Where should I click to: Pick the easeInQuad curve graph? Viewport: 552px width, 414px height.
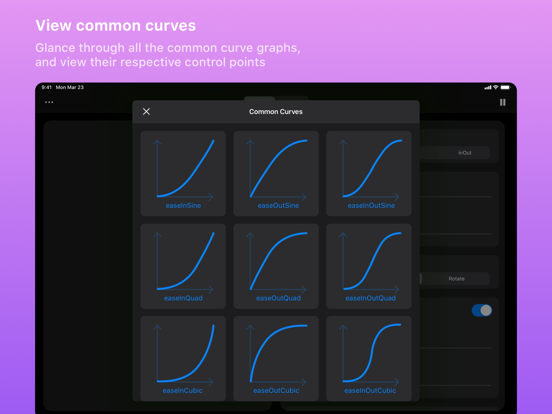pos(183,266)
